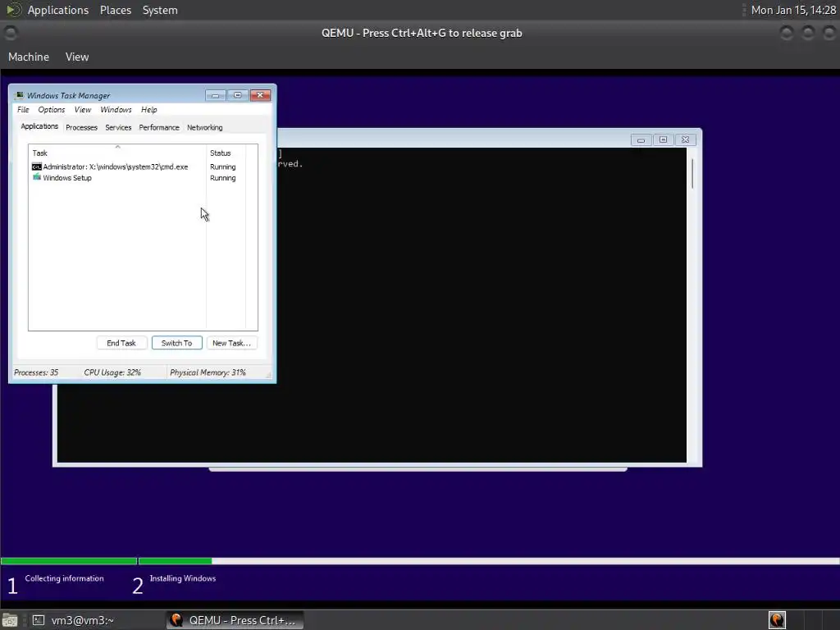Click Running status of cmd.exe task

click(x=223, y=167)
